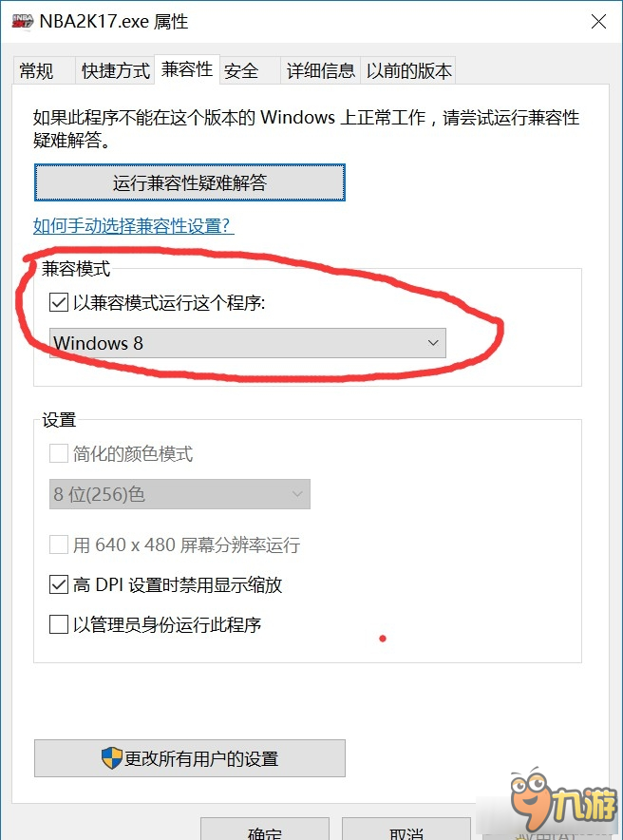Click the NBA2K17 icon in title bar
This screenshot has width=623, height=840.
pyautogui.click(x=23, y=22)
